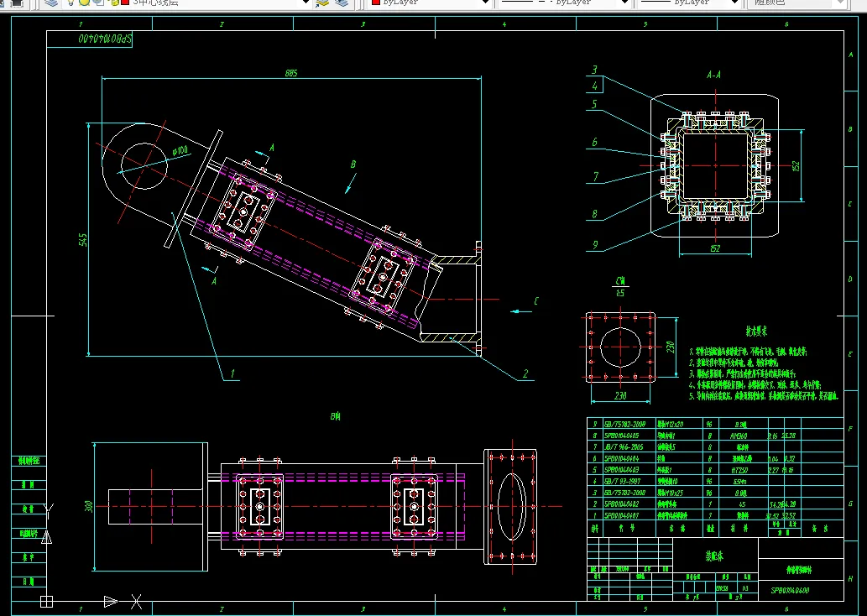Viewport: 867px width, 616px height.
Task: Select the 545 dimension text
Action: click(83, 240)
